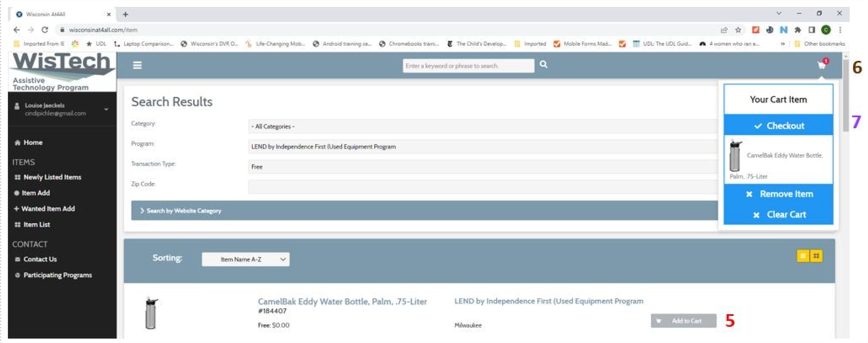This screenshot has width=868, height=343.
Task: Open Item Add in sidebar
Action: (x=32, y=193)
